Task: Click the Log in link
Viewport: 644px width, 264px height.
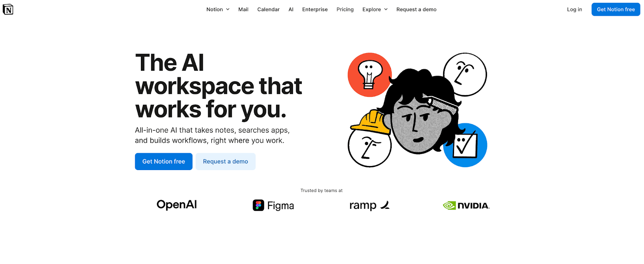Action: click(x=574, y=9)
